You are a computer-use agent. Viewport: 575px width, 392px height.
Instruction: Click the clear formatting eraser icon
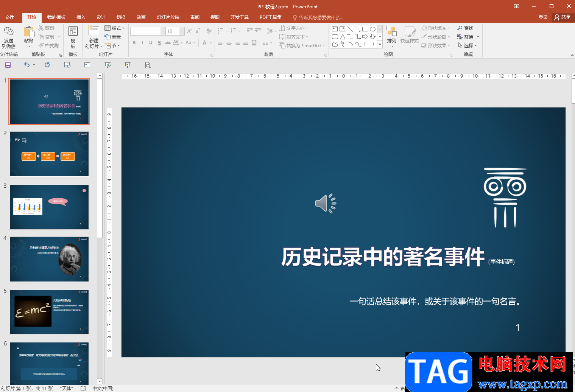point(209,31)
